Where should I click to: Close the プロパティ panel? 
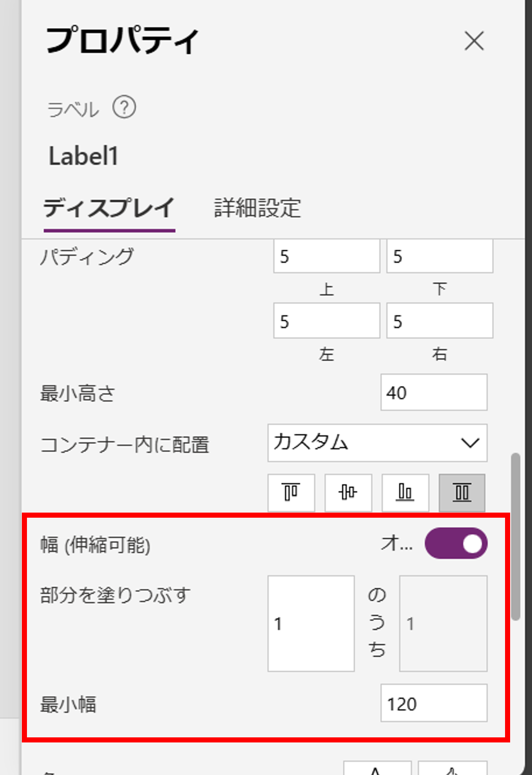[x=474, y=41]
